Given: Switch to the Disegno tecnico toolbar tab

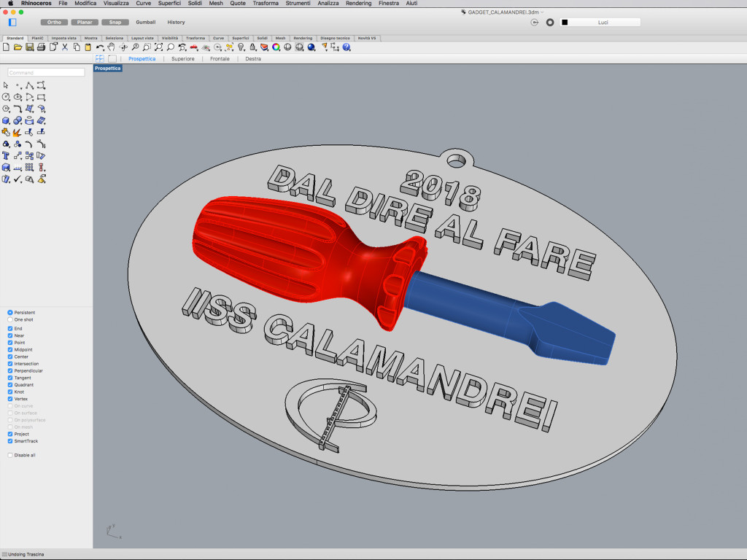Looking at the screenshot, I should coord(335,38).
